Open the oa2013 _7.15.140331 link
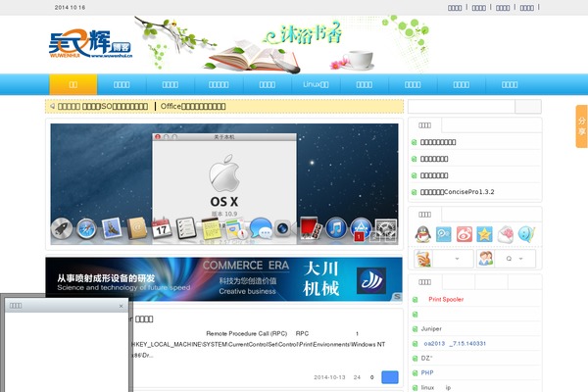 tap(456, 343)
